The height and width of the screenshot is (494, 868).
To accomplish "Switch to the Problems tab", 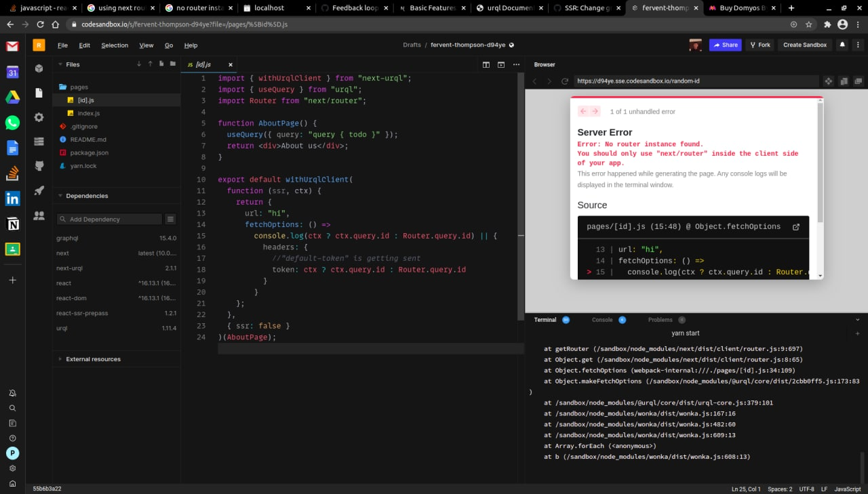I will pyautogui.click(x=660, y=320).
